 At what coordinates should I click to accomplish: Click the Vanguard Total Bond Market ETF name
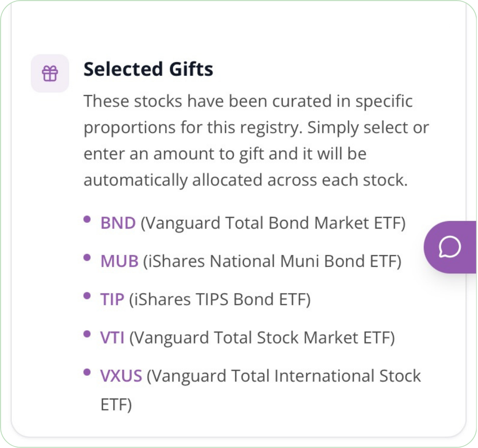(x=273, y=223)
